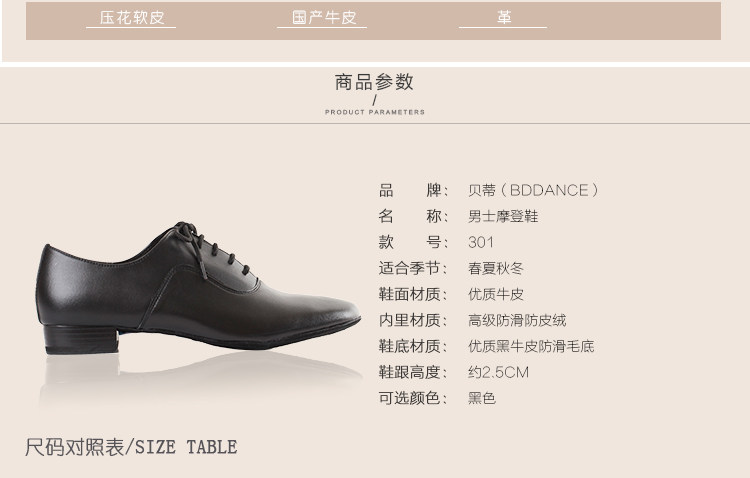This screenshot has height=478, width=750.
Task: Select the 压花软皮 label in banner
Action: coord(132,18)
